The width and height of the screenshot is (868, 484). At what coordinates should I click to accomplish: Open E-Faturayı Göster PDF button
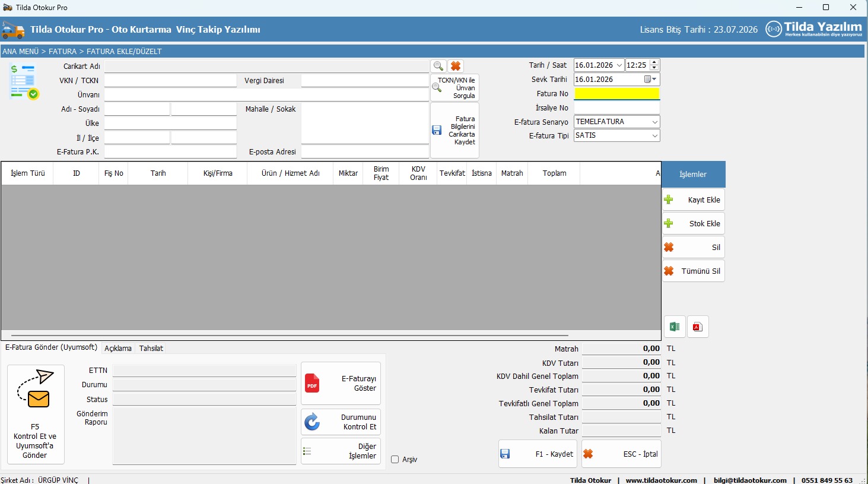click(x=341, y=384)
